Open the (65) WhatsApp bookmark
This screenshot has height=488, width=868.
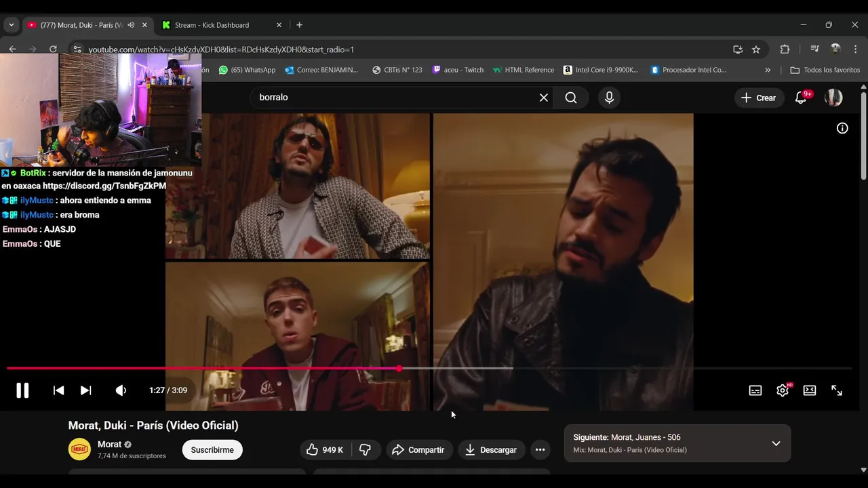pyautogui.click(x=247, y=70)
